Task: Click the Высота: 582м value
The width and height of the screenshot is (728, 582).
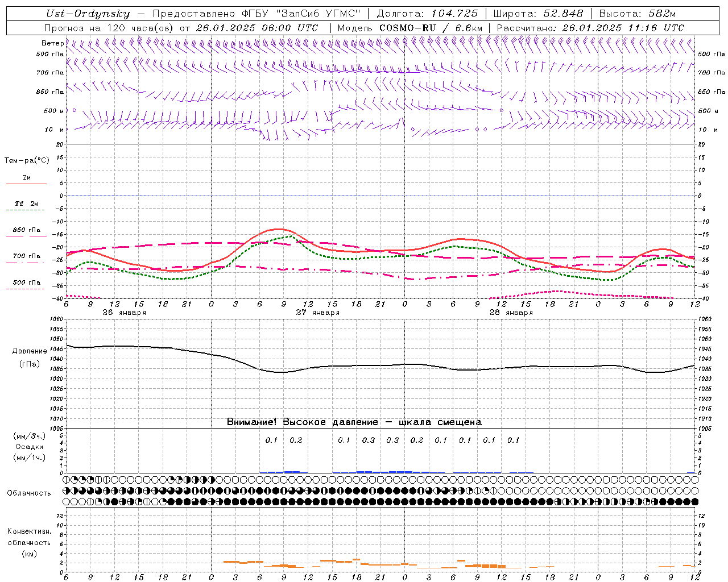Action: pyautogui.click(x=638, y=14)
